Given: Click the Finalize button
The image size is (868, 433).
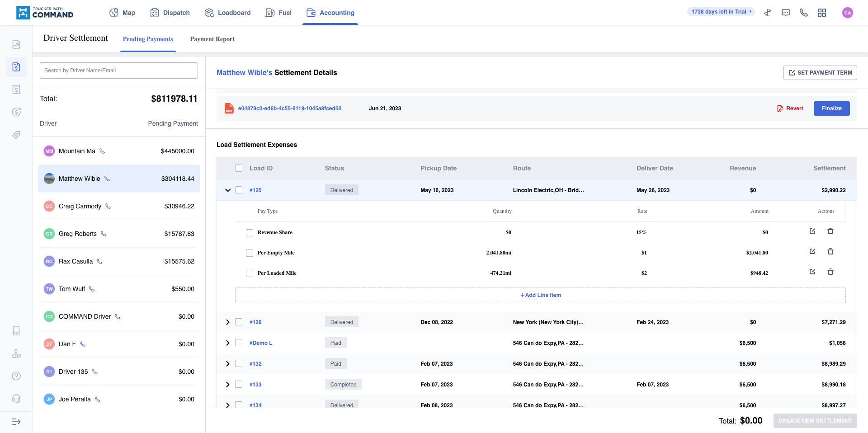Looking at the screenshot, I should (831, 108).
